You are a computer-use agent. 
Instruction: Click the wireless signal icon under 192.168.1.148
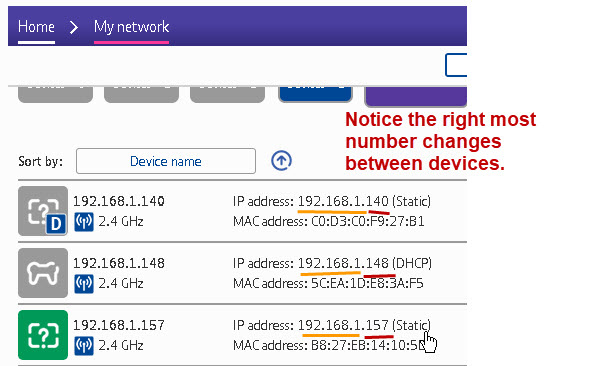(84, 283)
